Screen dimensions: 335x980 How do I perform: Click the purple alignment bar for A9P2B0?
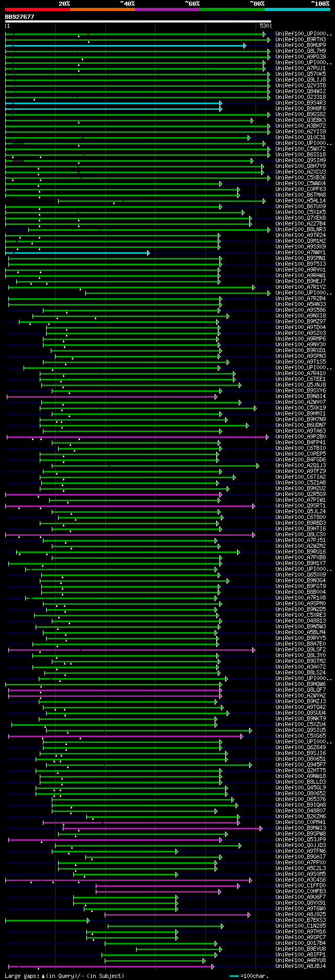point(138,437)
